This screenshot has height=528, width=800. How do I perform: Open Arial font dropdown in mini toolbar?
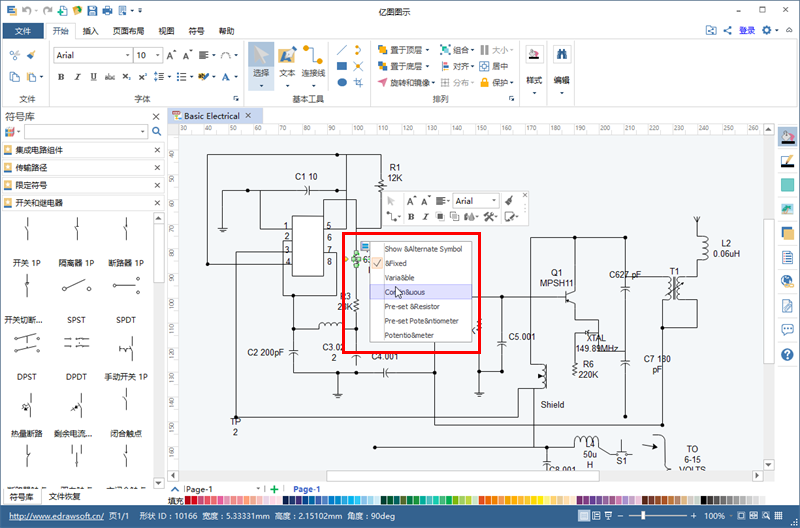click(493, 201)
